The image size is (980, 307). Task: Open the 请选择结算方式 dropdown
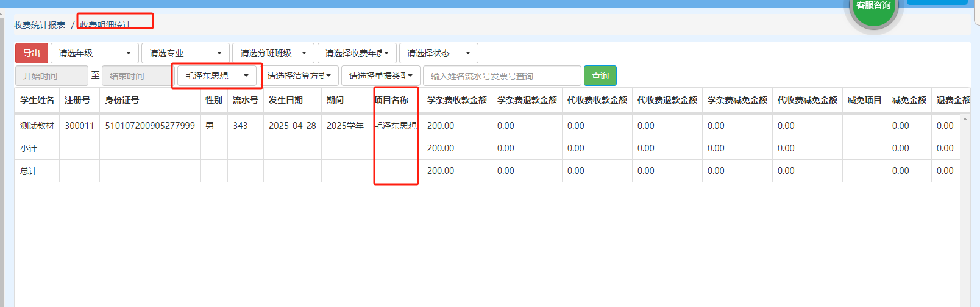pyautogui.click(x=299, y=76)
